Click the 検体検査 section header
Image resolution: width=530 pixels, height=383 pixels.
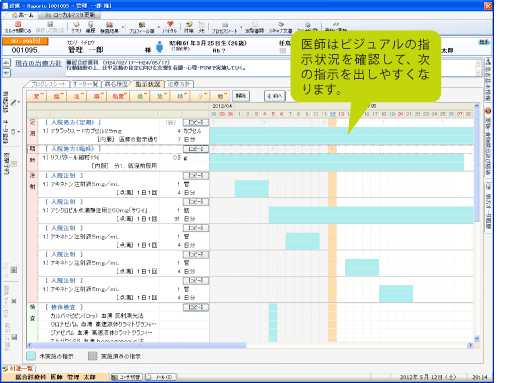point(64,307)
